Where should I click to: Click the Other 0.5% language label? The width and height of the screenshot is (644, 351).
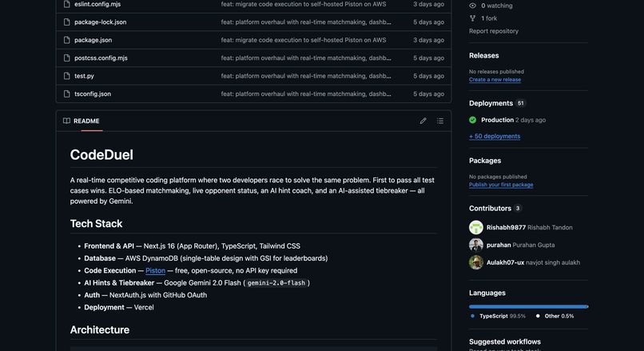559,316
